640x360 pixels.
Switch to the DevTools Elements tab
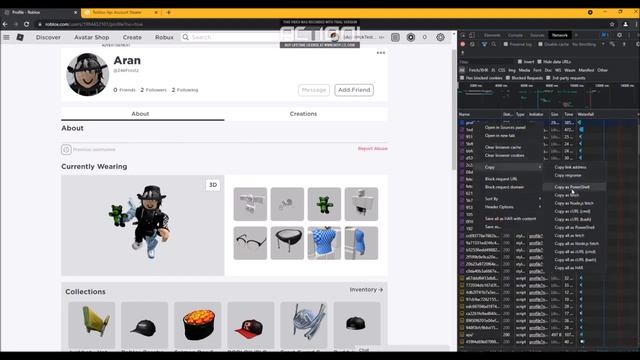tap(492, 36)
